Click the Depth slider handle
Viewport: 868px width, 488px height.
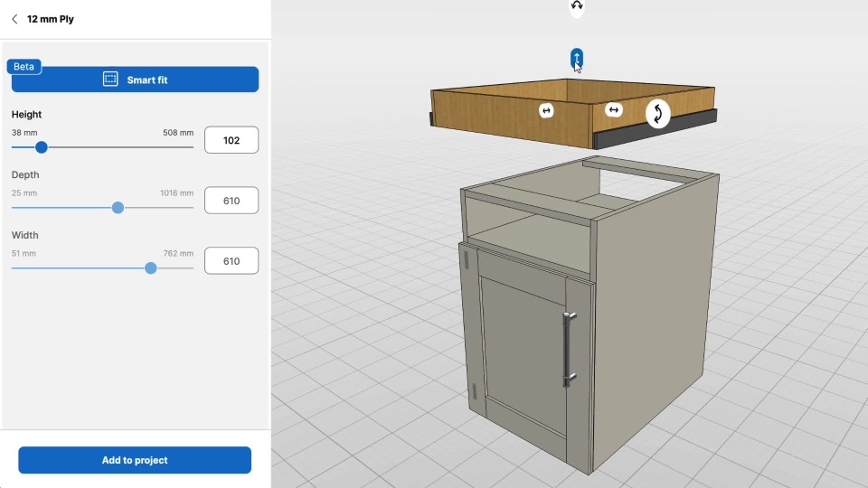[118, 208]
